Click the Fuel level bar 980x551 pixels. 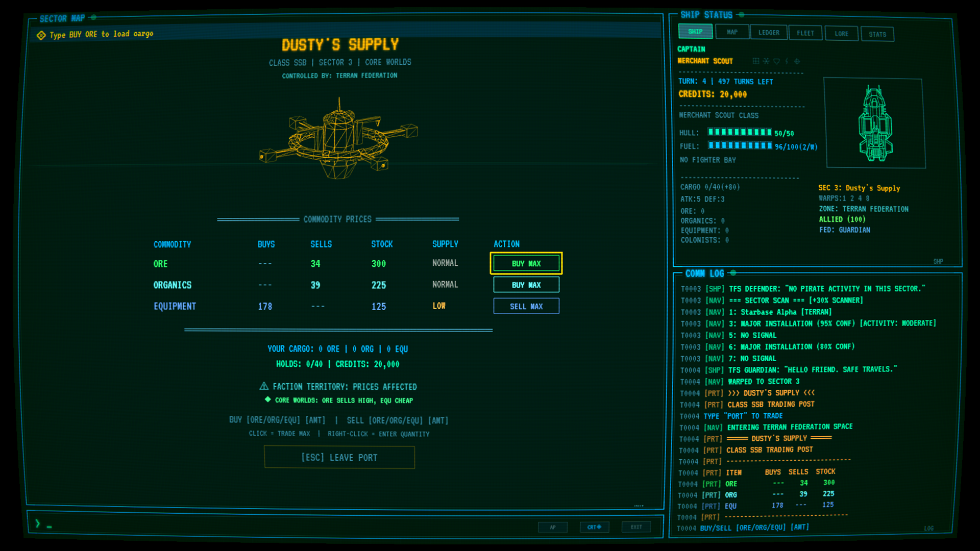[740, 145]
